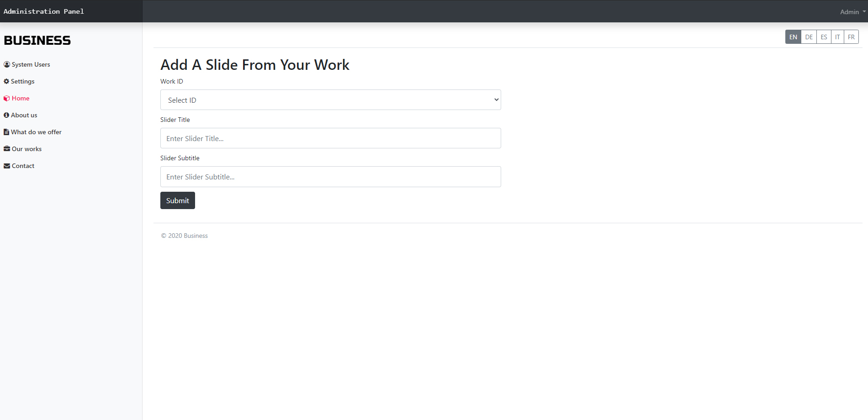Open the Admin user dropdown menu
Image resolution: width=868 pixels, height=420 pixels.
click(x=852, y=12)
